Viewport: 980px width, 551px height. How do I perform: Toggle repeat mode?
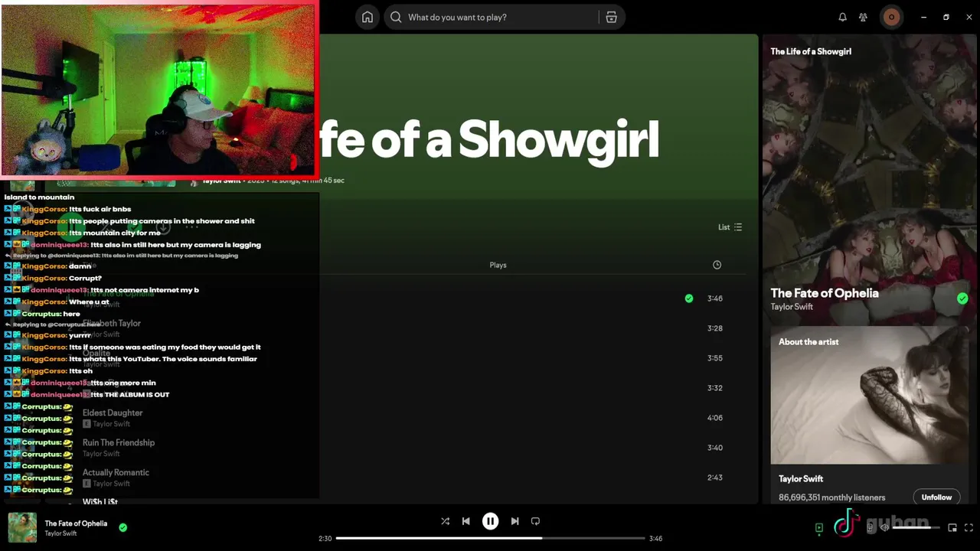tap(535, 521)
